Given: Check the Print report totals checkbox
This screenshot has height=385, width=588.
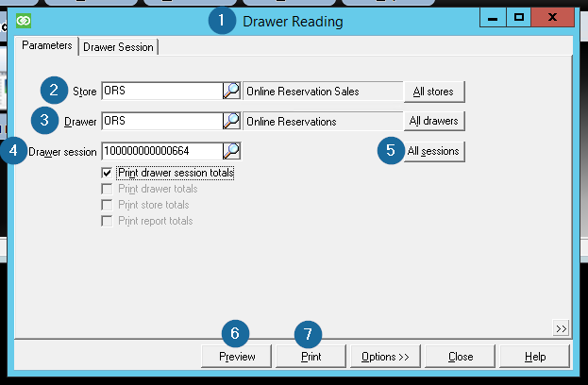Looking at the screenshot, I should tap(107, 221).
